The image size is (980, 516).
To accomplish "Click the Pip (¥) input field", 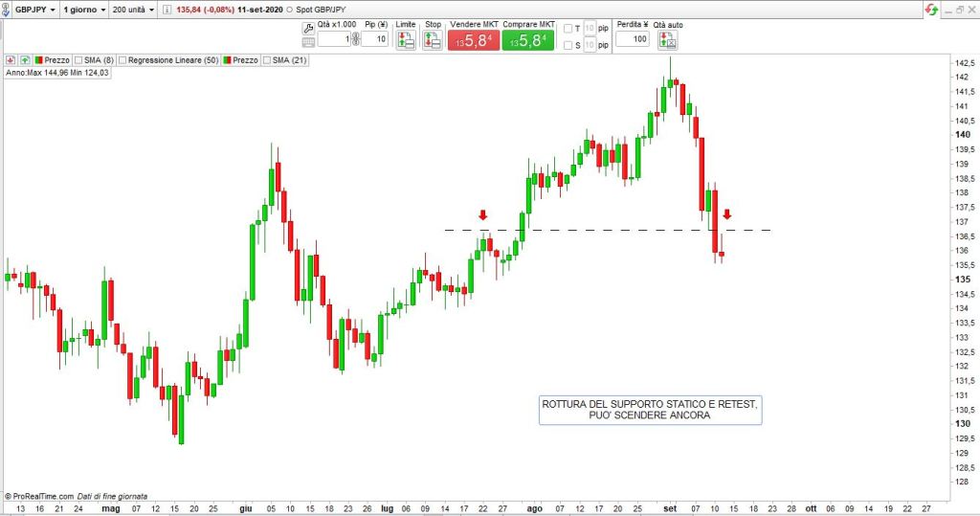I will [x=374, y=39].
